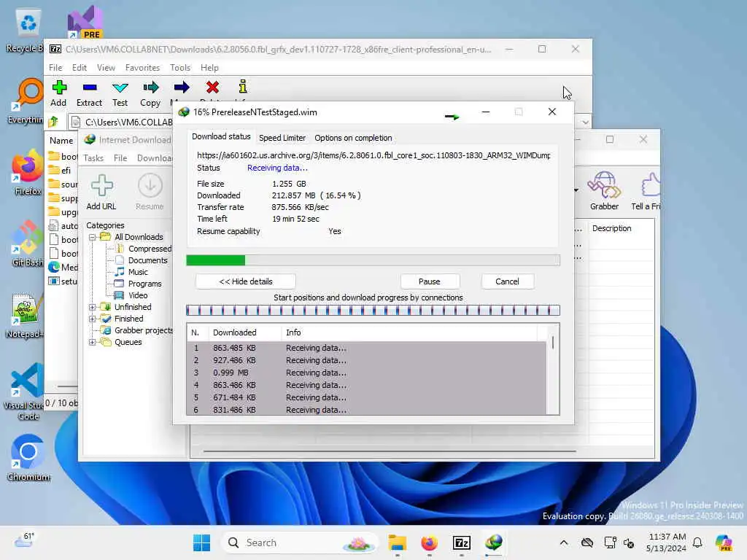Select Grabber projects in IDM tree
This screenshot has height=560, width=747.
144,330
